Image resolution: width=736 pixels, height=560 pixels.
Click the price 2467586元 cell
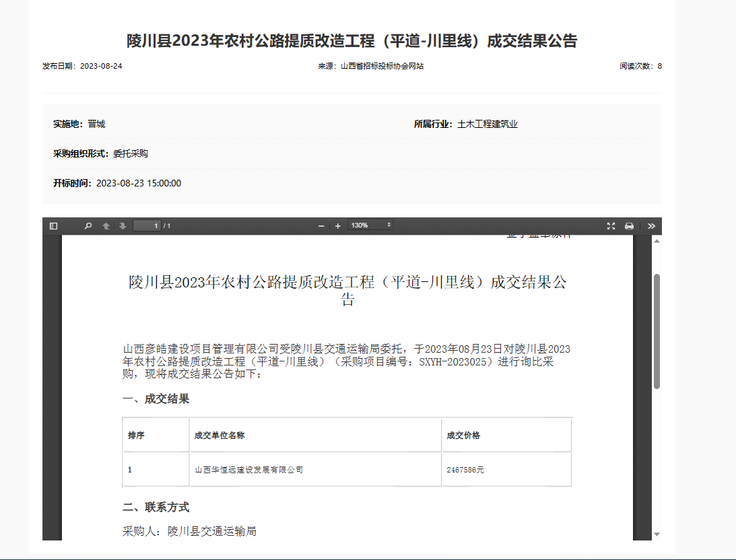pos(465,470)
